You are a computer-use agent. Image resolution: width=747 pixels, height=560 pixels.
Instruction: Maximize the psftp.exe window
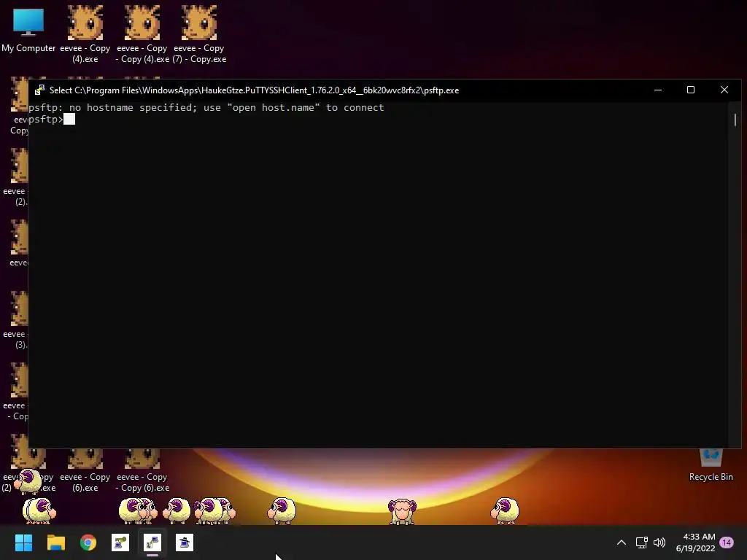[691, 90]
